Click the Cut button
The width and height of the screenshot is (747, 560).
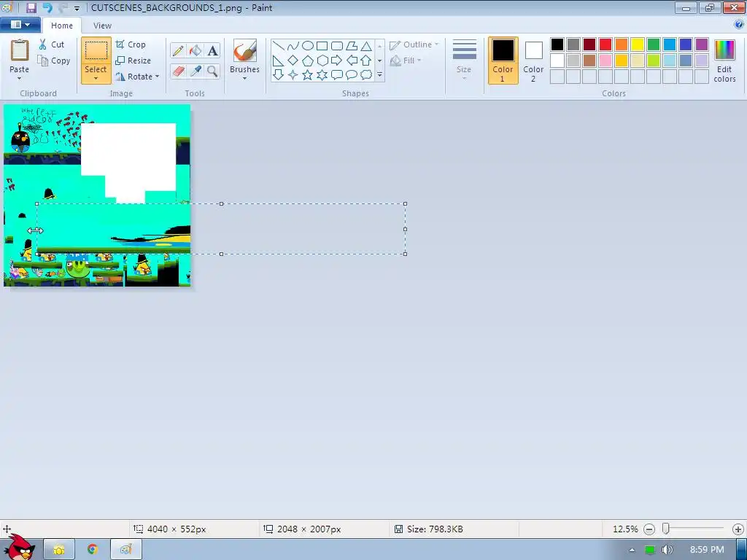pos(52,44)
